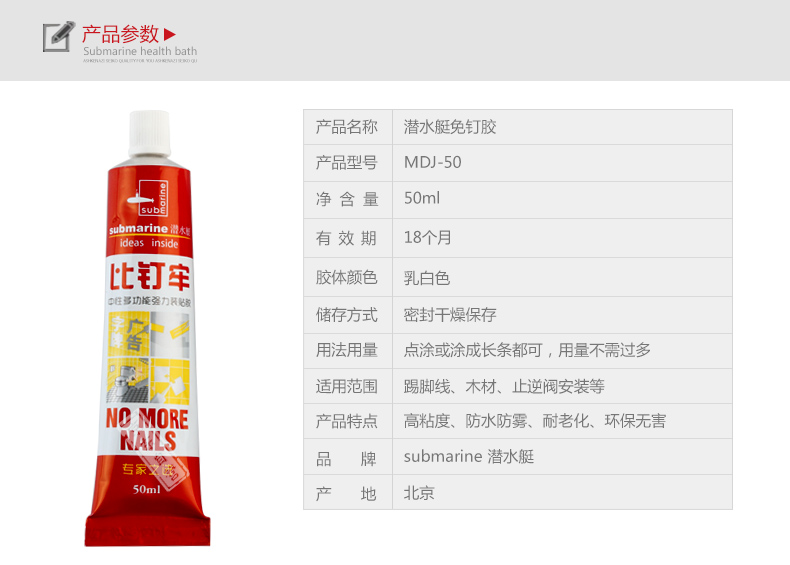Click the NO MORE NAILS label

coord(147,429)
